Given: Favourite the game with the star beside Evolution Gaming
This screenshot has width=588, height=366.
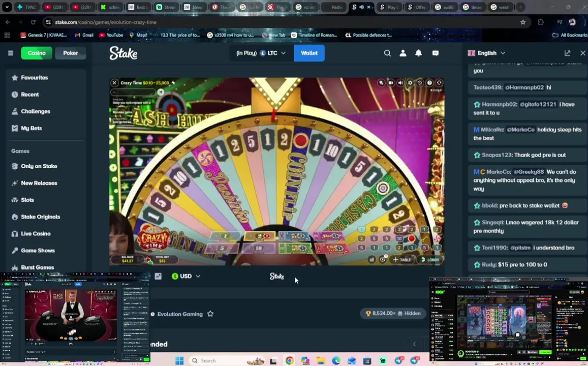Looking at the screenshot, I should pos(210,314).
